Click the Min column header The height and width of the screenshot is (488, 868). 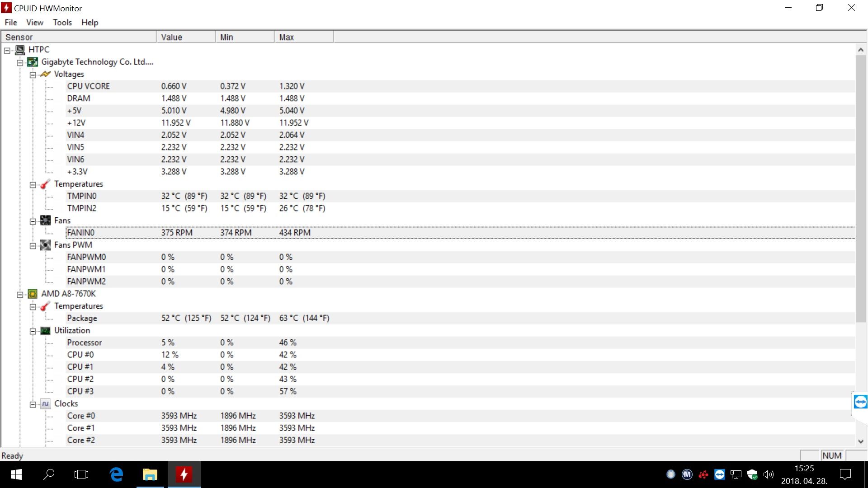click(245, 37)
